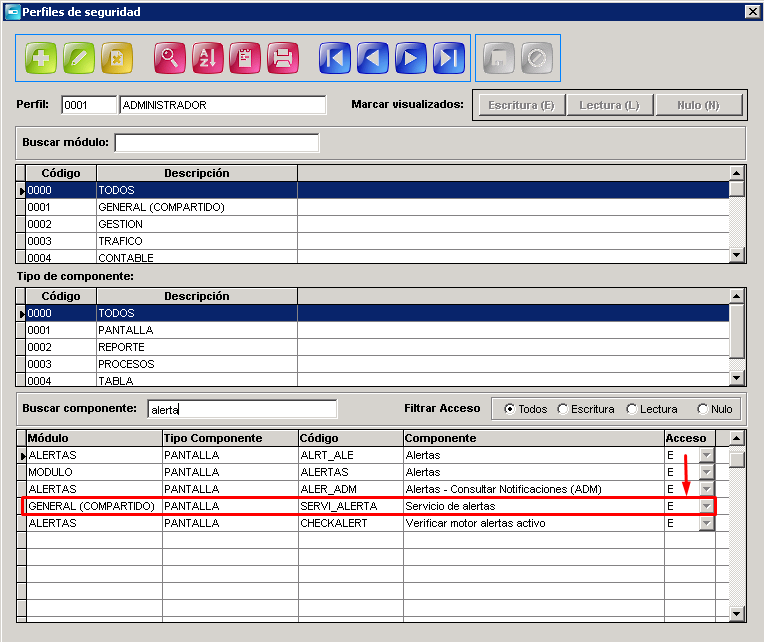Viewport: 764px width, 642px height.
Task: Select module row GESTION
Action: click(378, 224)
